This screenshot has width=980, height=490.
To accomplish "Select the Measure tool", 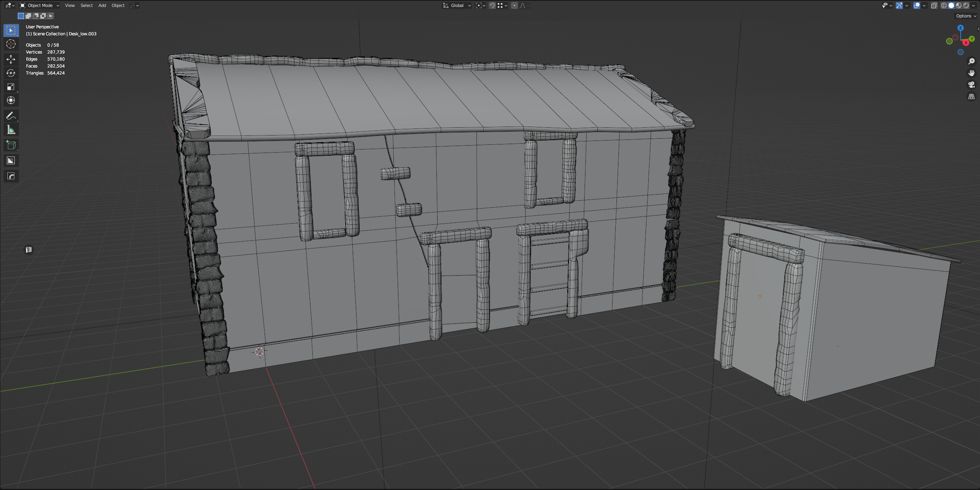I will 11,130.
